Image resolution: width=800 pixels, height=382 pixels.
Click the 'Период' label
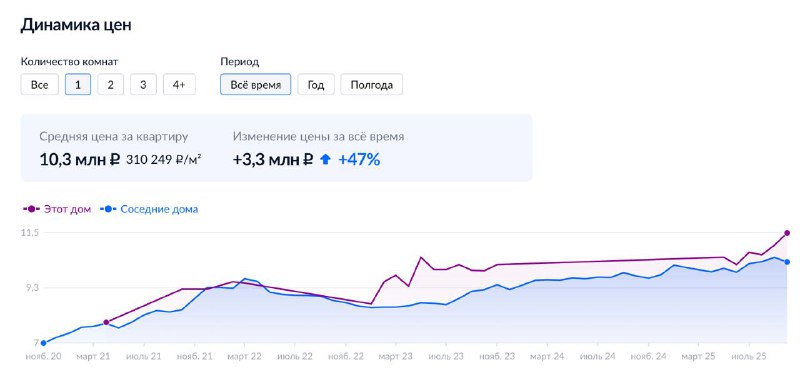pos(240,62)
